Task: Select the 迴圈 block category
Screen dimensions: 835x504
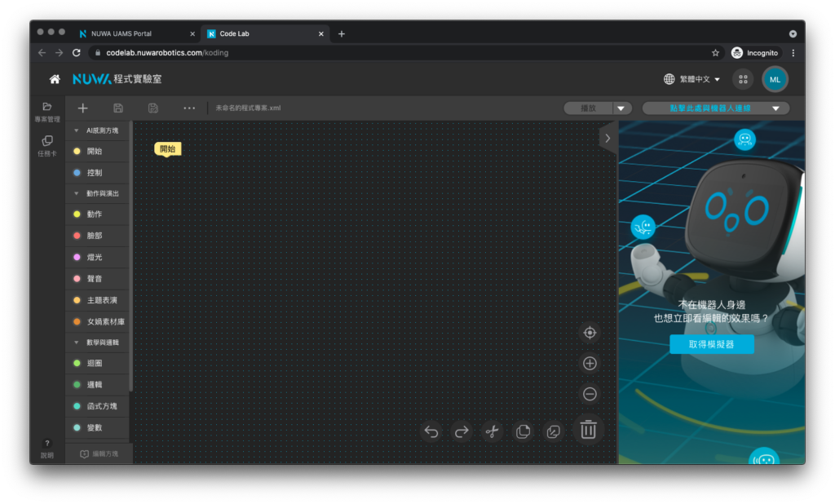Action: tap(97, 364)
